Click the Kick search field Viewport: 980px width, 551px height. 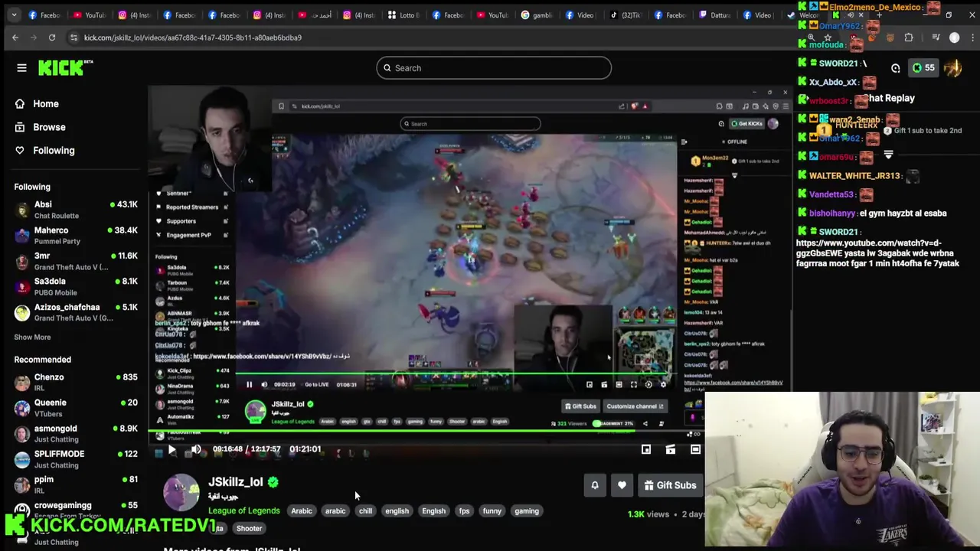point(494,68)
